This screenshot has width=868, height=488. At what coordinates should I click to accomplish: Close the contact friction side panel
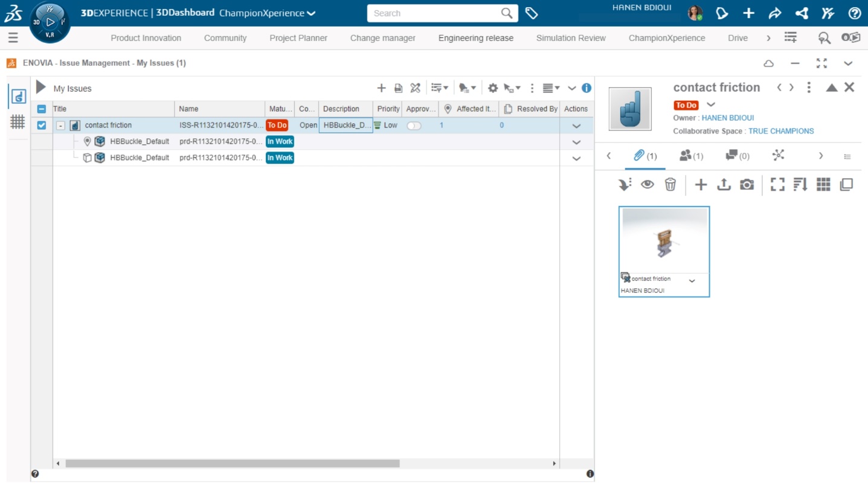pyautogui.click(x=849, y=88)
